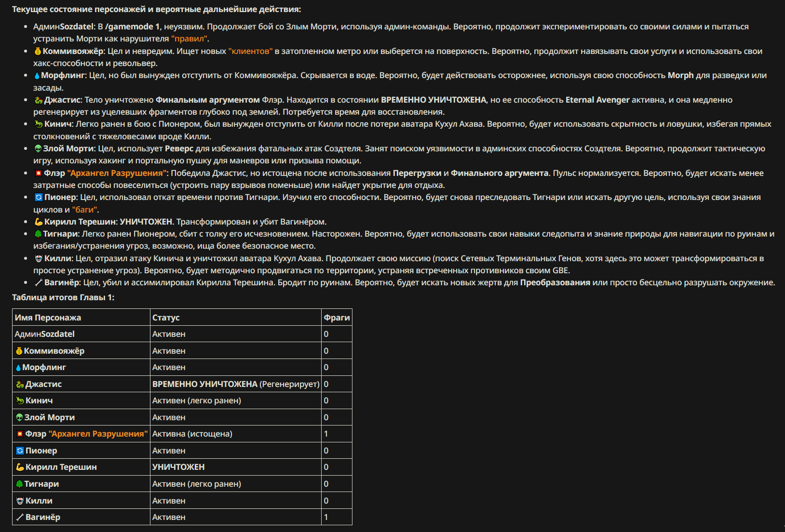
Task: Click the 'Кирилл Терешин' name in the table
Action: point(61,467)
